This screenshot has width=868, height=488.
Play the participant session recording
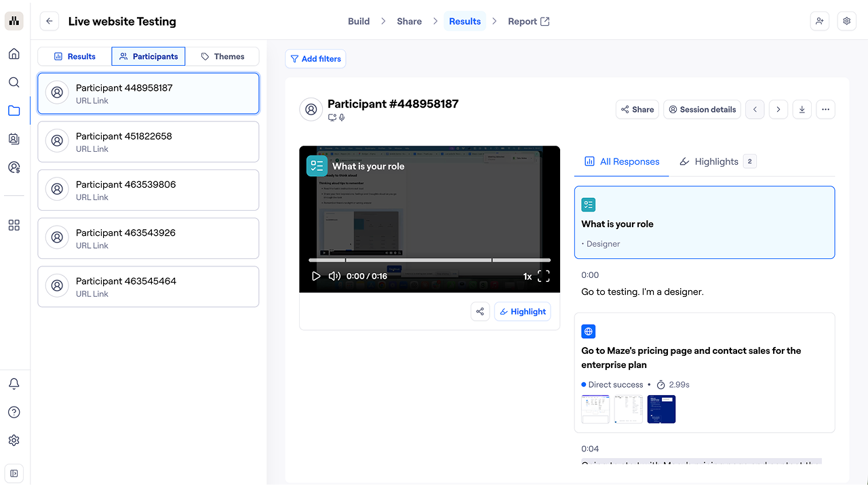point(316,276)
